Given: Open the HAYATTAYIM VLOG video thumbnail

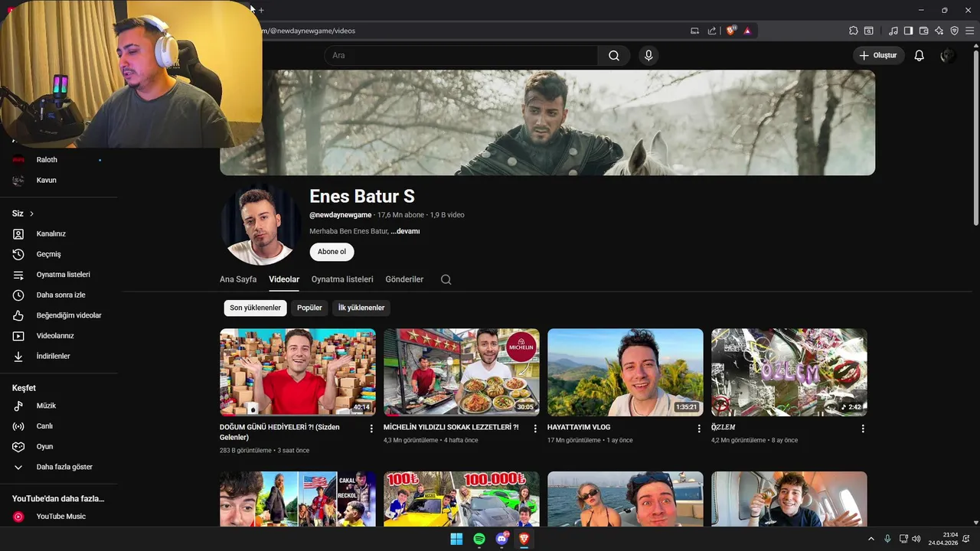Looking at the screenshot, I should (x=626, y=373).
